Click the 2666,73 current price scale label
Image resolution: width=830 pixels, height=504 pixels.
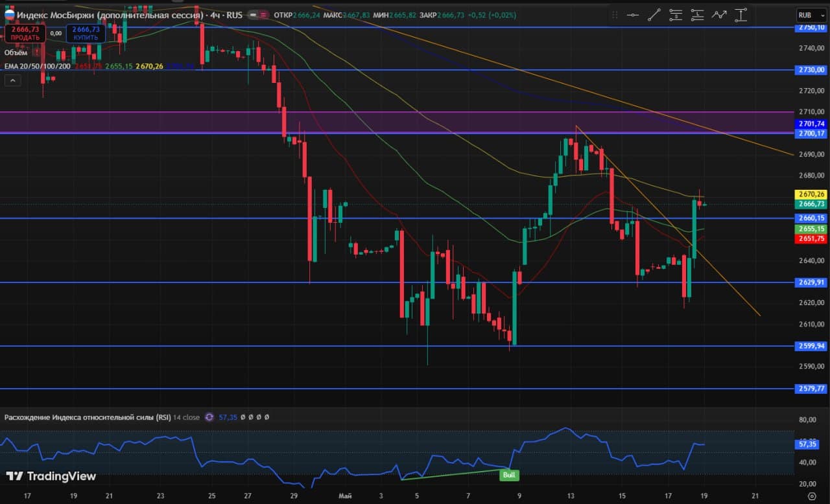[x=812, y=204]
